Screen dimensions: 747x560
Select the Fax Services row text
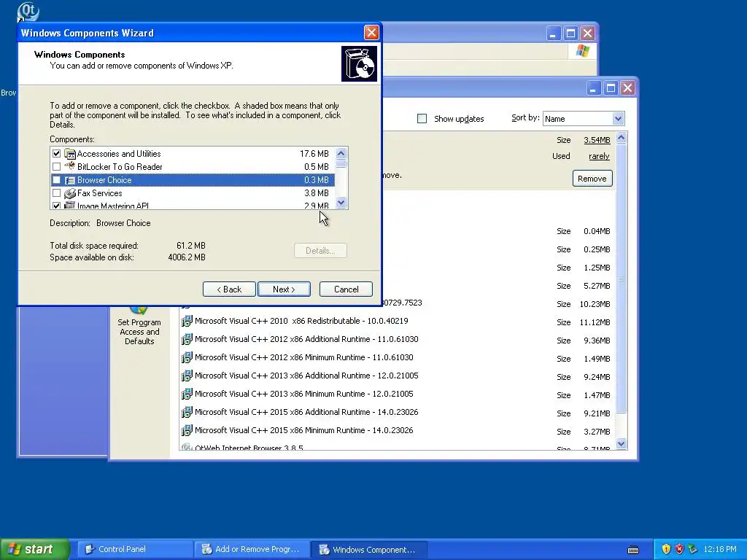point(99,193)
